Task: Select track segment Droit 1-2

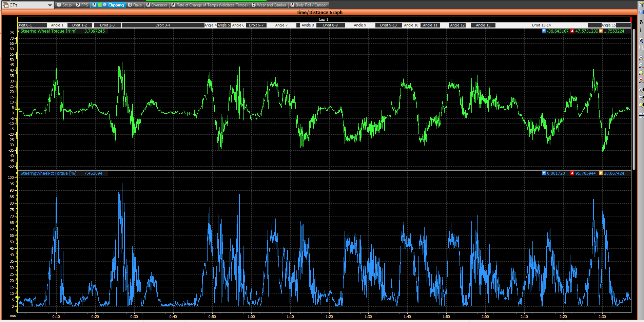Action: point(80,25)
